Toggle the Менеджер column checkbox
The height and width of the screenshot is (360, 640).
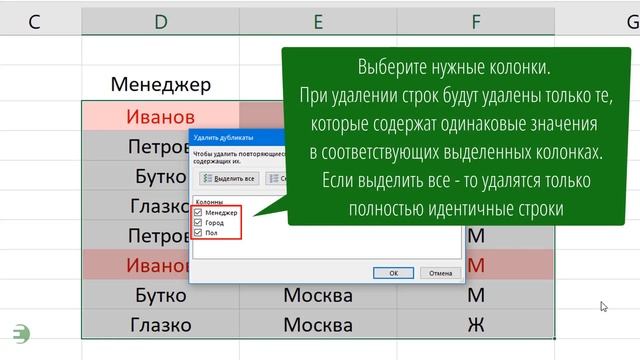point(198,212)
